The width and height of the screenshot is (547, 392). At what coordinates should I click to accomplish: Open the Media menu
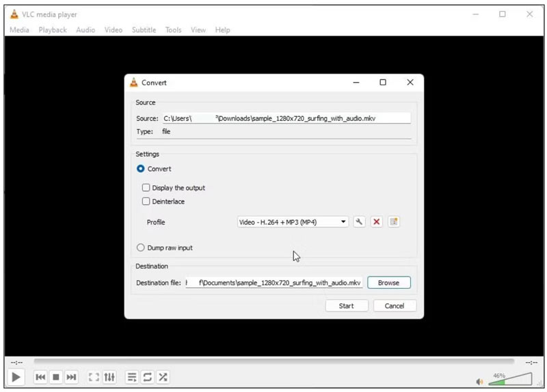tap(19, 30)
